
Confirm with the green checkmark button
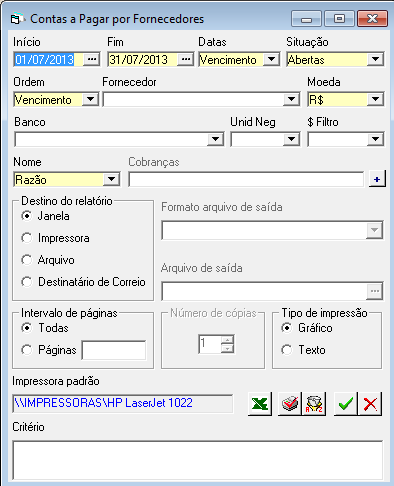pyautogui.click(x=346, y=404)
